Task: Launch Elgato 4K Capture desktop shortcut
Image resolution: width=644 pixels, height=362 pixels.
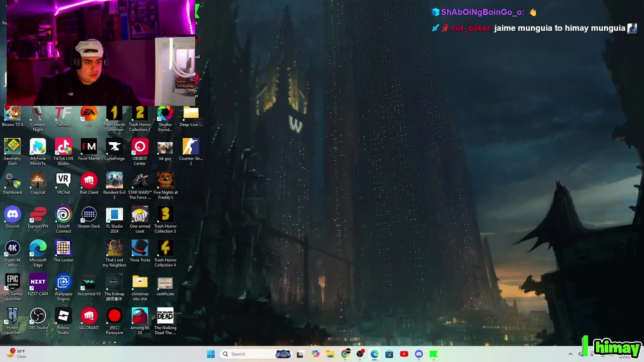Action: click(x=13, y=253)
